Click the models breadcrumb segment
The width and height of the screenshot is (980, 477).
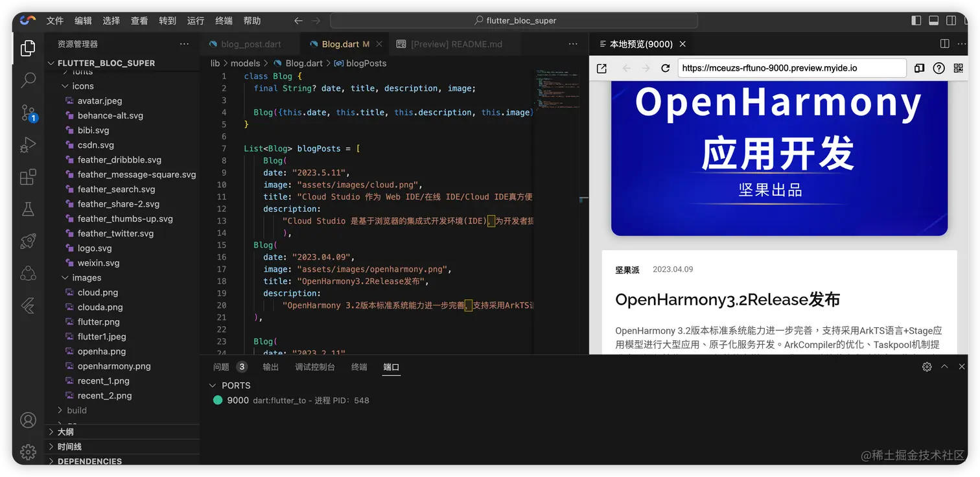(245, 63)
